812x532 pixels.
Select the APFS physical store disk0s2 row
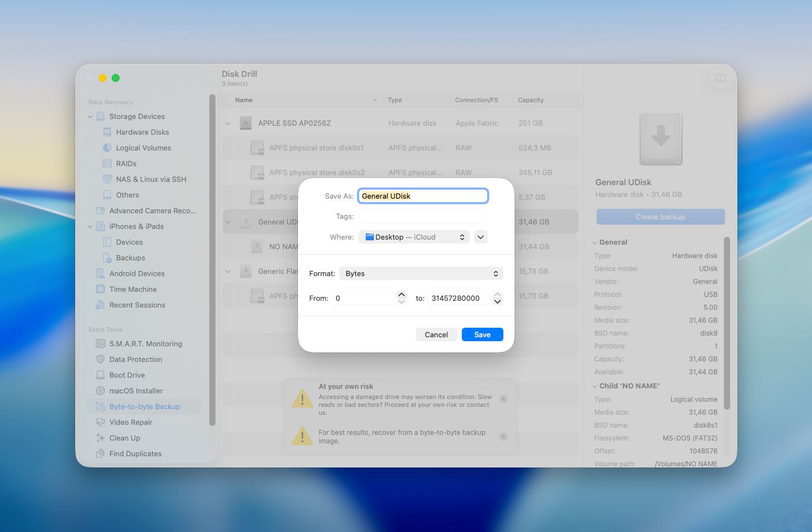tap(401, 172)
